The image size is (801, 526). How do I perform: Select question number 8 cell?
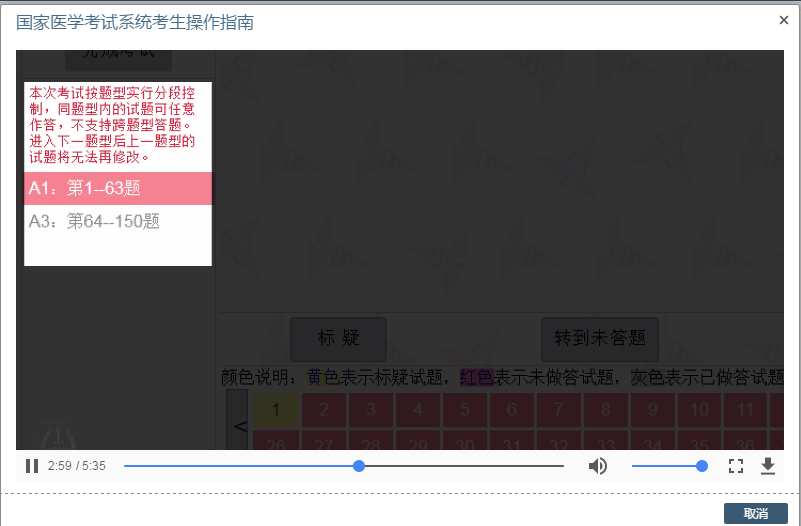[606, 409]
